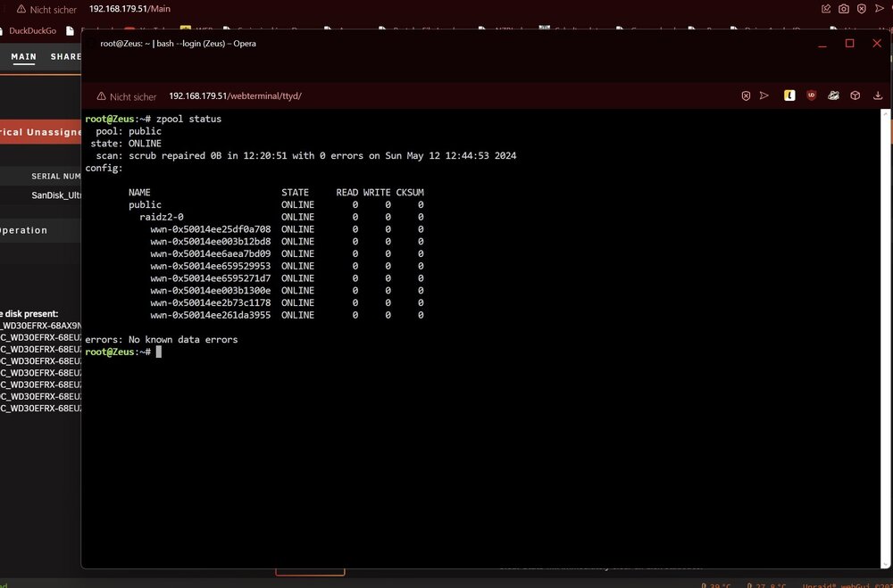Select the MAIN tab in Unraid

24,57
